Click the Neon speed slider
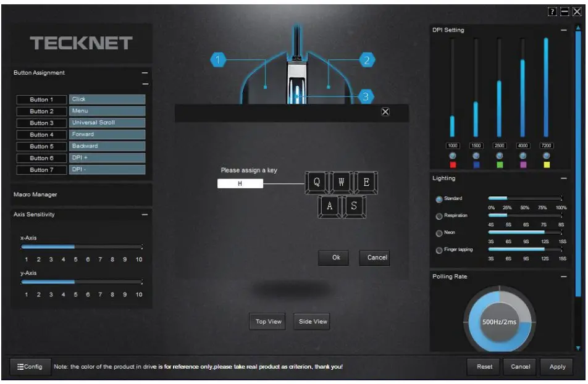This screenshot has height=384, width=588. (x=525, y=232)
